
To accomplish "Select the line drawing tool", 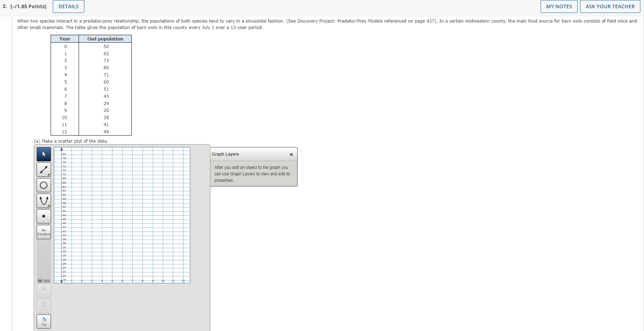I will [43, 169].
